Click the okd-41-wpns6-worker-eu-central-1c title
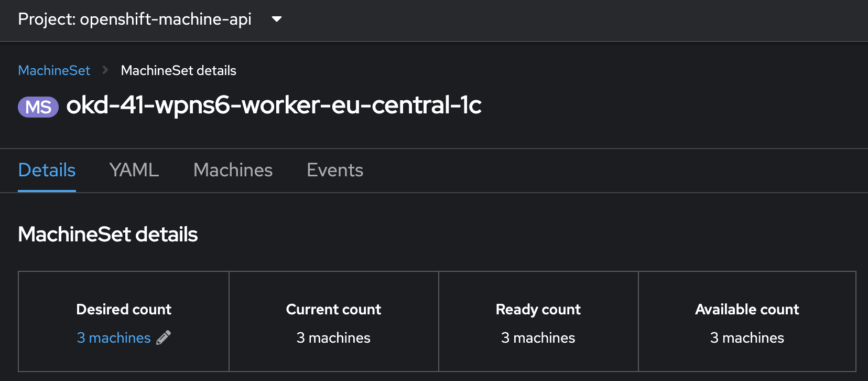Image resolution: width=868 pixels, height=381 pixels. click(x=274, y=105)
